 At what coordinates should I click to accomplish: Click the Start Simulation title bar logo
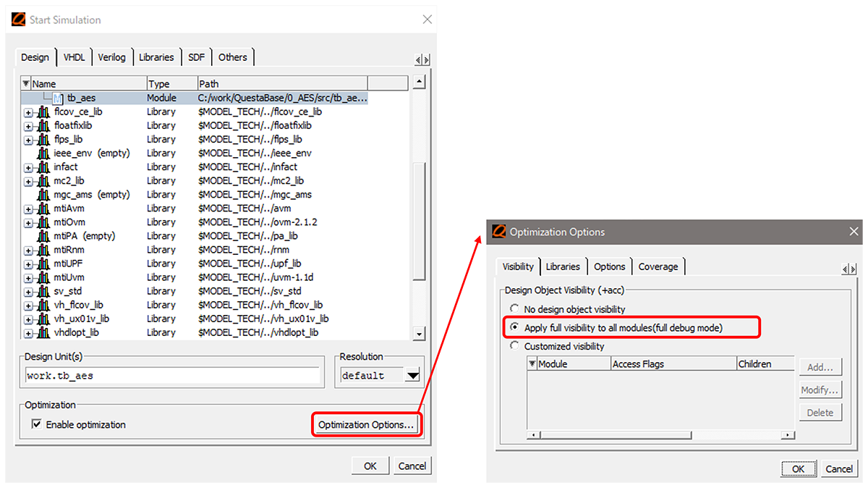coord(18,20)
